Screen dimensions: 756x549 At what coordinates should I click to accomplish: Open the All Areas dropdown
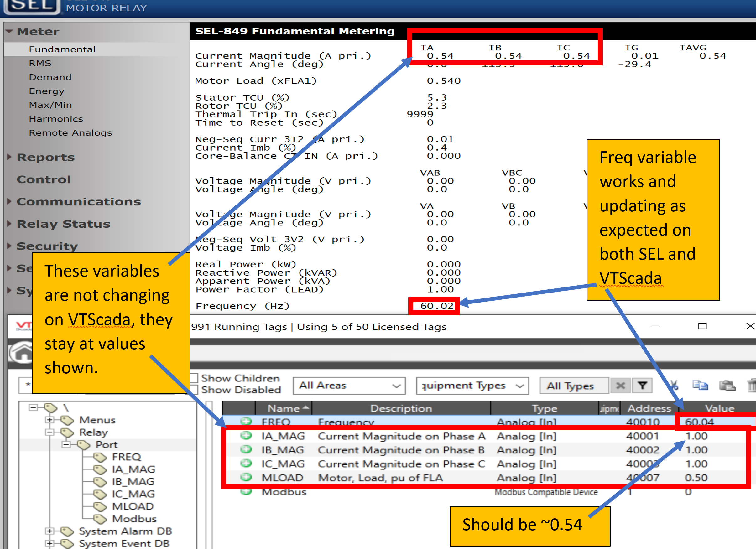(349, 386)
